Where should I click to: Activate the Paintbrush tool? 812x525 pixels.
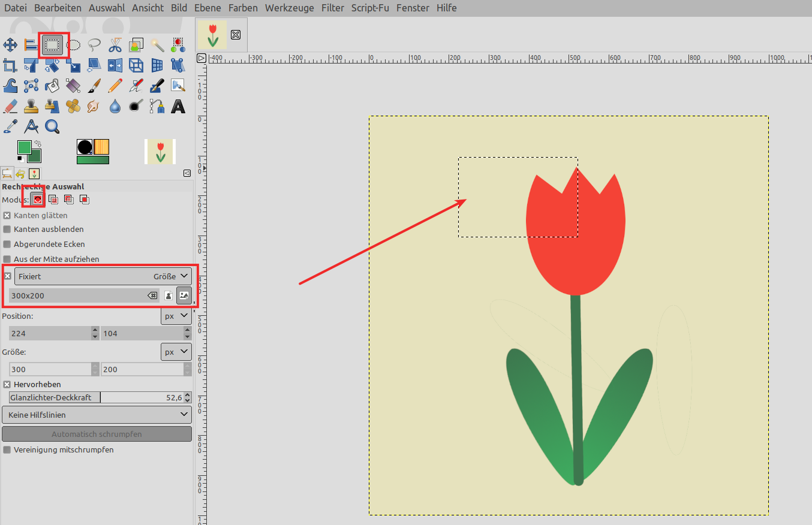[94, 86]
